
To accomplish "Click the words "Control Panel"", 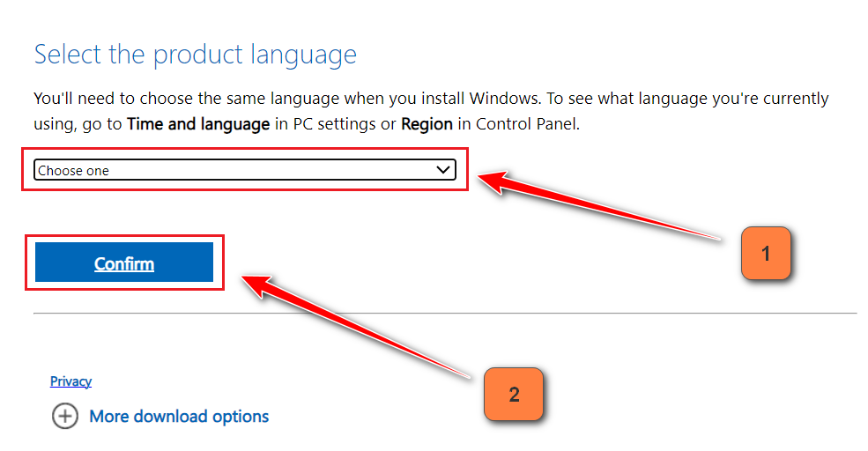I will pyautogui.click(x=526, y=124).
